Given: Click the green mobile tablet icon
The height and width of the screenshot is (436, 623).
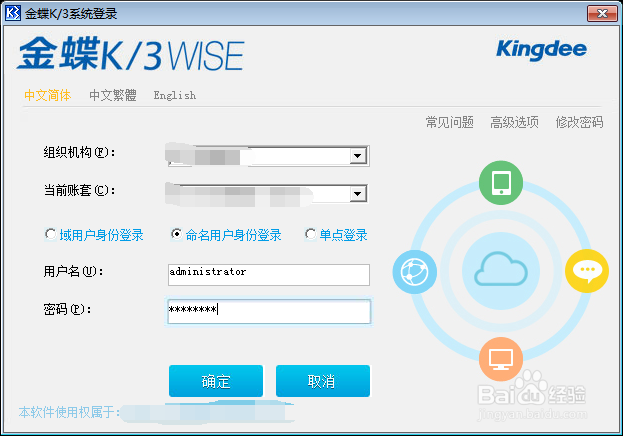Looking at the screenshot, I should point(501,183).
